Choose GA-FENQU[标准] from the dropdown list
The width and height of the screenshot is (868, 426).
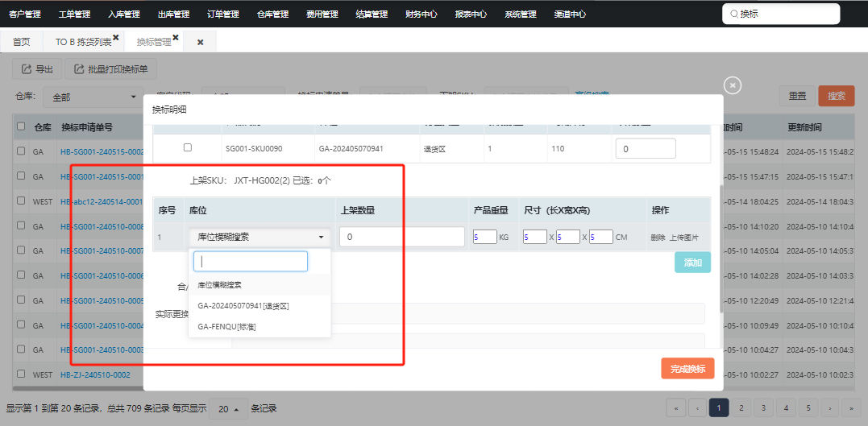pos(260,326)
